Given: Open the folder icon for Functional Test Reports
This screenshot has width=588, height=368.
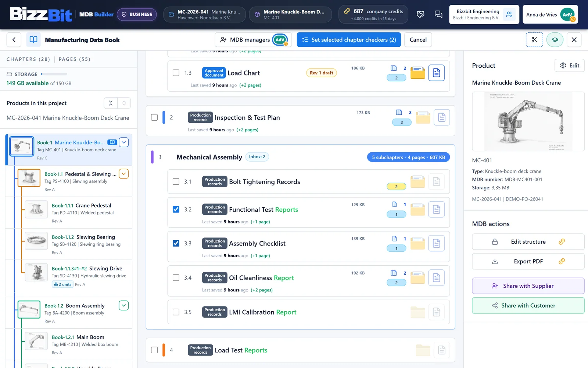Looking at the screenshot, I should point(417,209).
